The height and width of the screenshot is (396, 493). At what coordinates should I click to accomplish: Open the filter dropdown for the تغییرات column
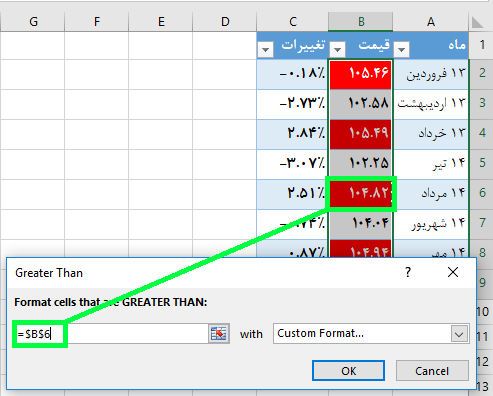coord(266,50)
